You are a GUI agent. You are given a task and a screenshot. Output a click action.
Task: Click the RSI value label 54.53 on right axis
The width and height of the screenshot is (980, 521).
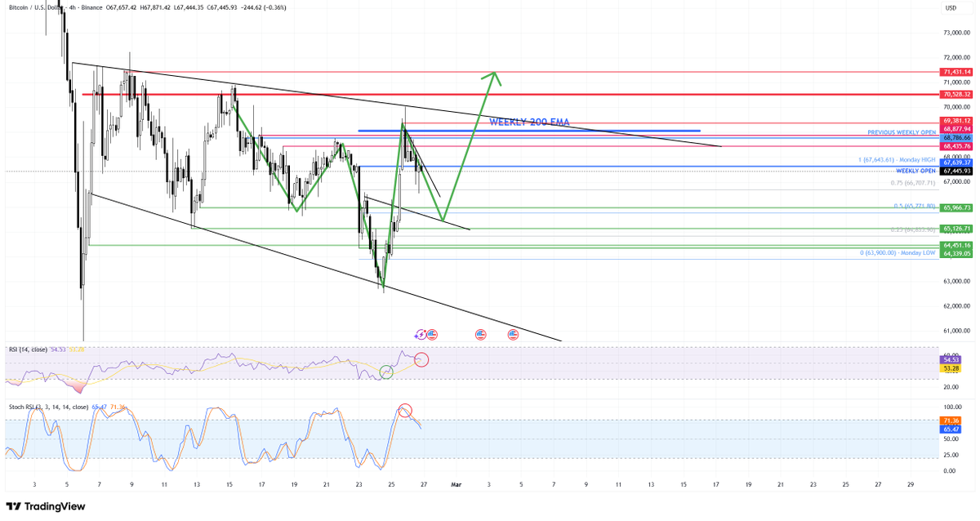[951, 358]
